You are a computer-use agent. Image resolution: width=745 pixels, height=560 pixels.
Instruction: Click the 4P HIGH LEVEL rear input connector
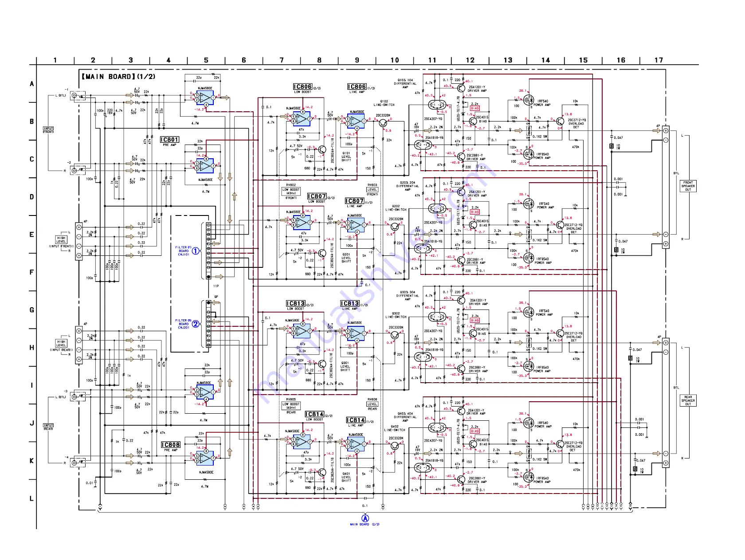coord(79,345)
